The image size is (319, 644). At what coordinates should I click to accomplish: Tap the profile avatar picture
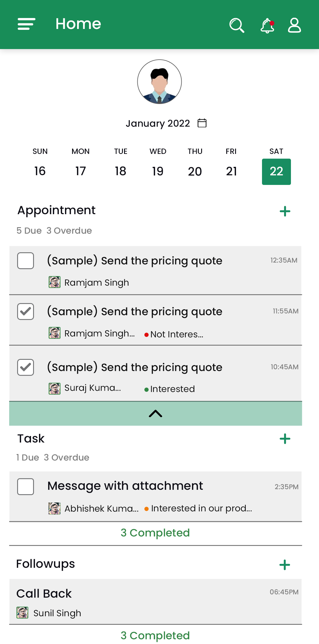click(159, 82)
